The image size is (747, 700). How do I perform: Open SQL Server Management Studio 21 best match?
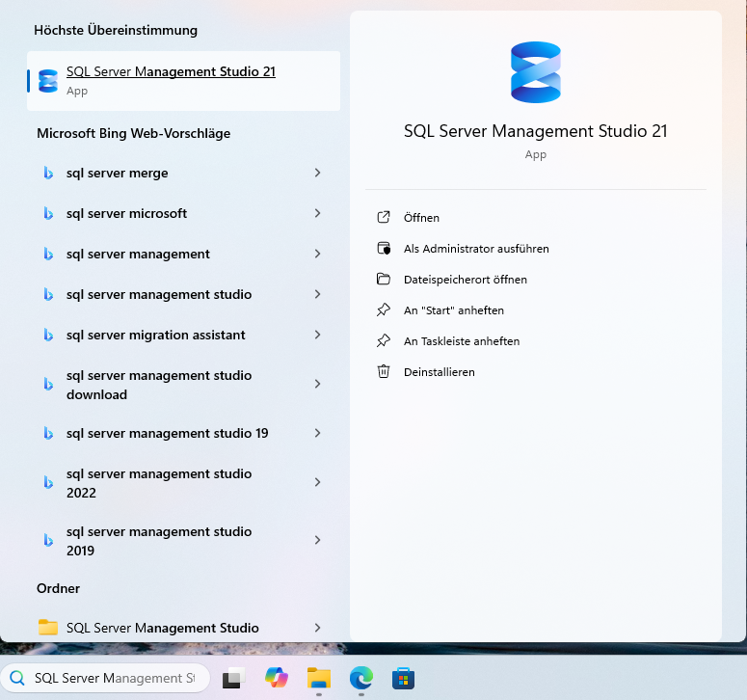pos(183,81)
